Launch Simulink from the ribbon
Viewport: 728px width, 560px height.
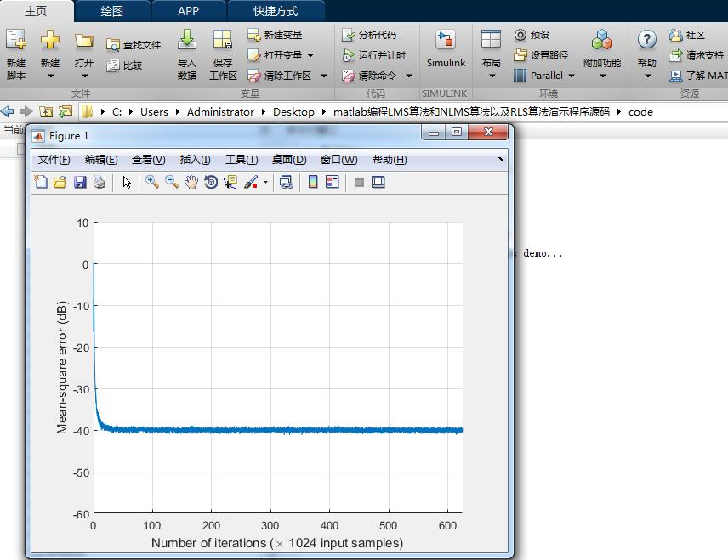click(x=446, y=48)
